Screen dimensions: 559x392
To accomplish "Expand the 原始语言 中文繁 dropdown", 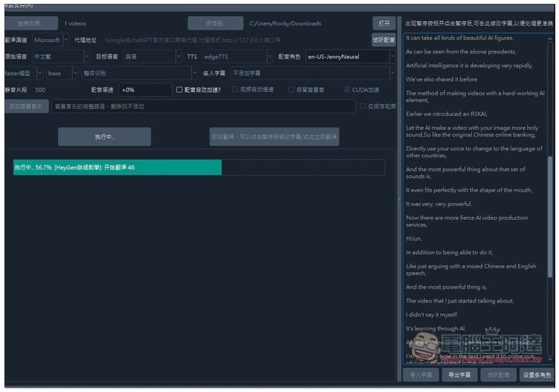I will (61, 56).
